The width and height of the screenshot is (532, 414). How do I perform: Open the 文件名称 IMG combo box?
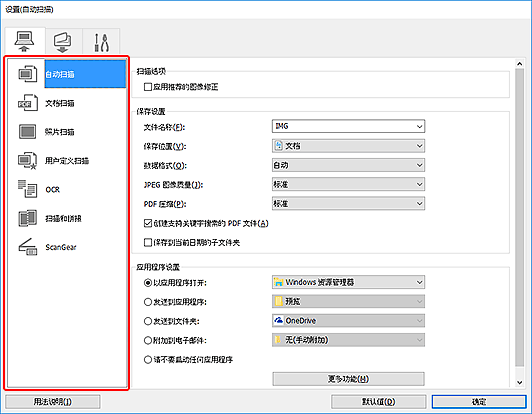pos(348,126)
